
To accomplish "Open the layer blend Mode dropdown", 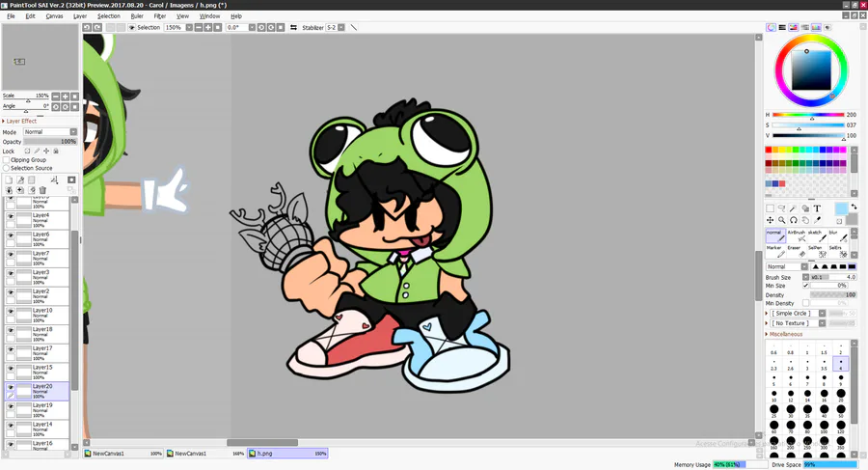I will 50,132.
